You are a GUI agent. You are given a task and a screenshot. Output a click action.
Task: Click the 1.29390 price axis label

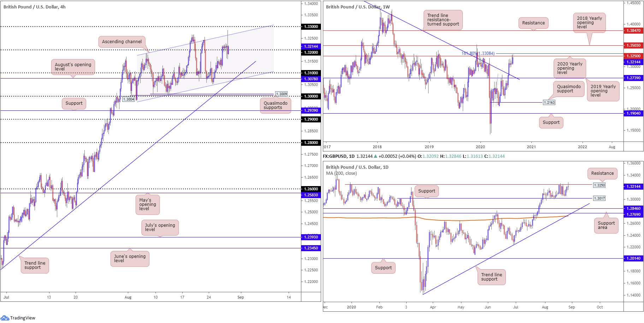tap(311, 110)
